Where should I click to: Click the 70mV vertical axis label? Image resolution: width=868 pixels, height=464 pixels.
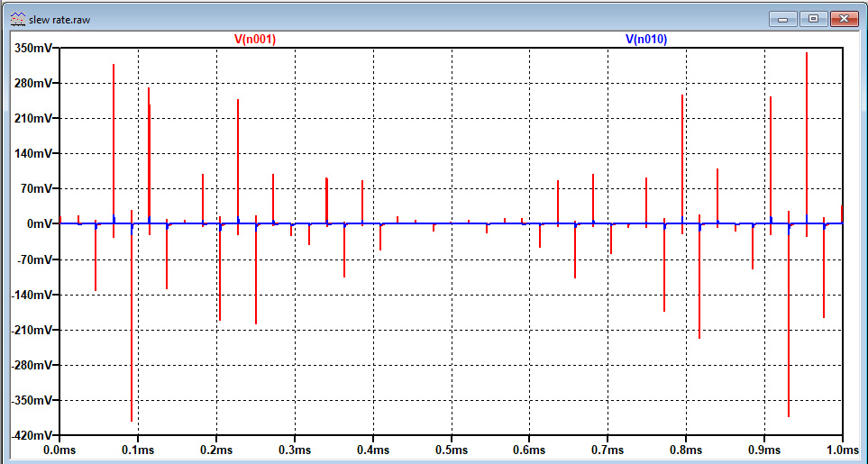[36, 189]
